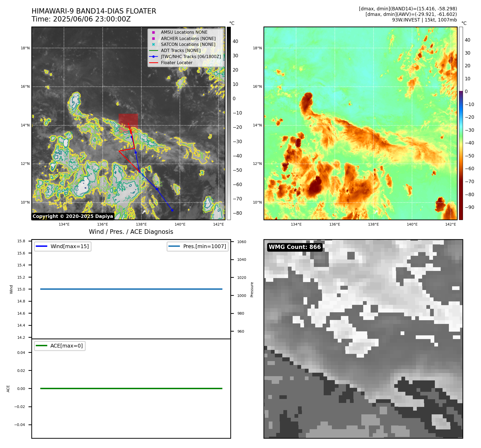Click the 'Pressure' axis label
This screenshot has height=448, width=481.
tap(252, 289)
